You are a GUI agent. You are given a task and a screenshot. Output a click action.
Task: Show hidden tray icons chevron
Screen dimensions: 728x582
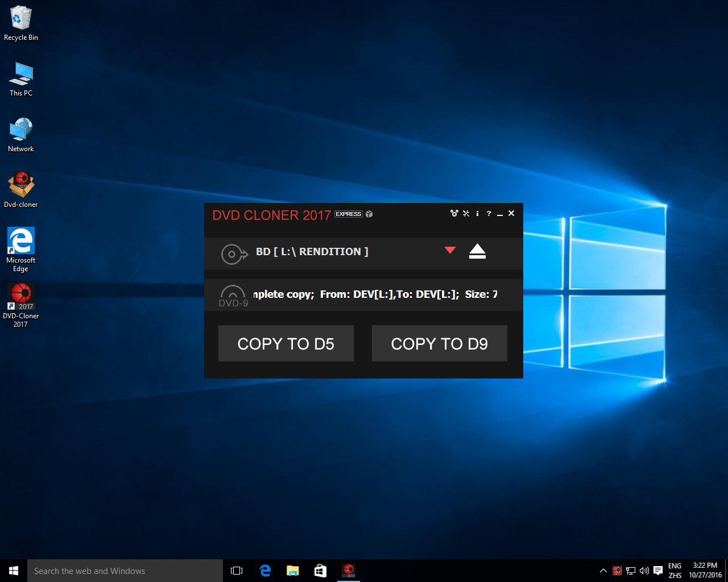(603, 571)
